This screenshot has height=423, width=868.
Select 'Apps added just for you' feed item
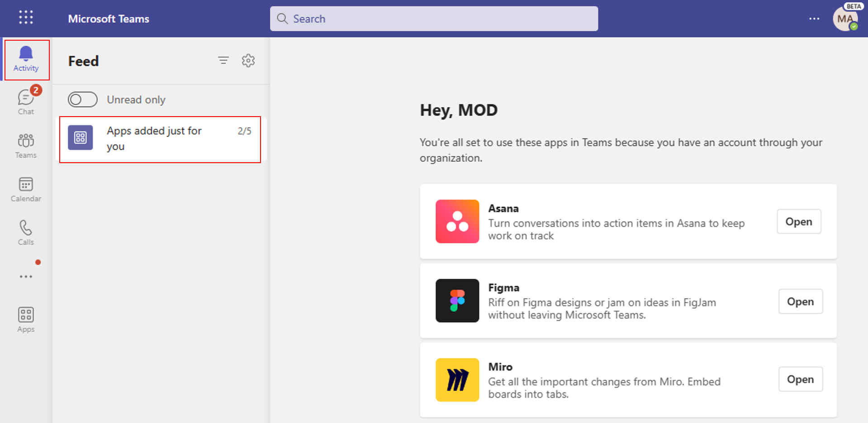(160, 139)
